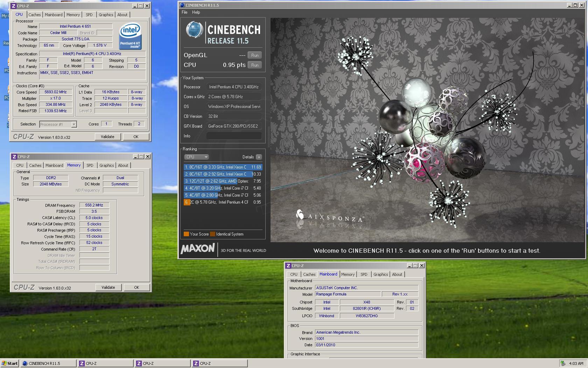The height and width of the screenshot is (368, 588).
Task: Open the File menu in Cinebench
Action: [x=184, y=12]
